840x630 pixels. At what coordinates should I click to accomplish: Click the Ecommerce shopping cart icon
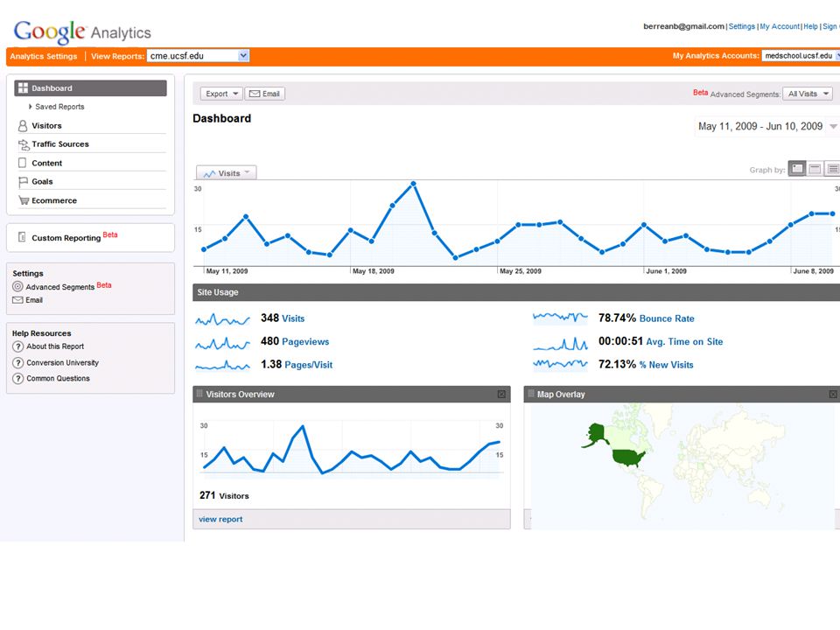24,200
